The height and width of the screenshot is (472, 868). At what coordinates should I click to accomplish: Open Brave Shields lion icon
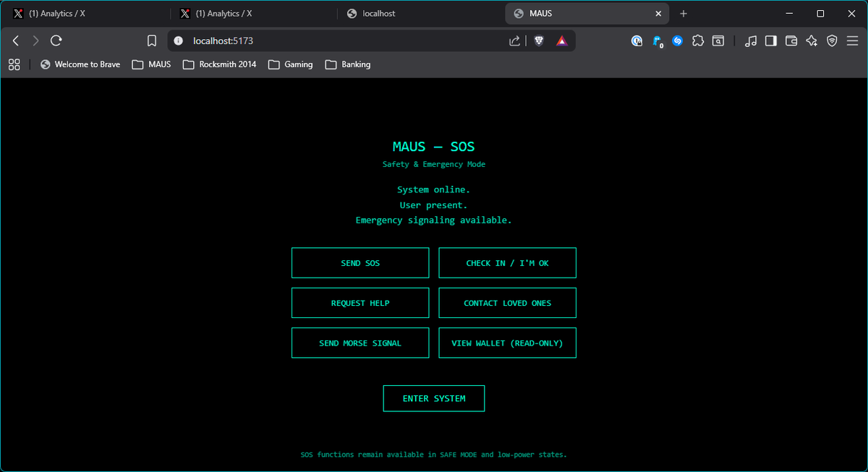(539, 41)
